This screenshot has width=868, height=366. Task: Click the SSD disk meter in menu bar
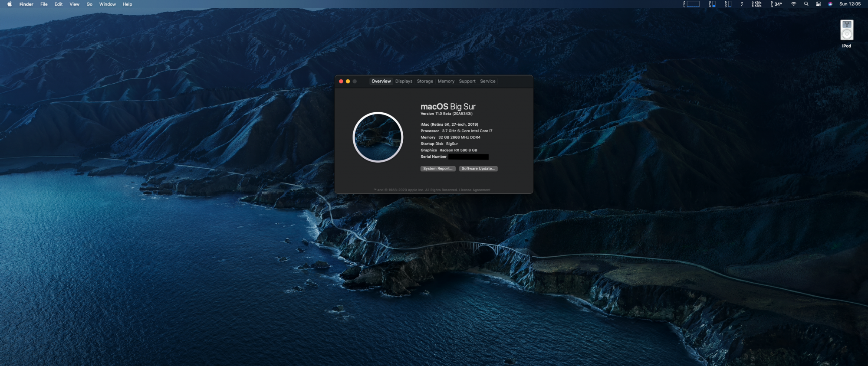click(728, 4)
